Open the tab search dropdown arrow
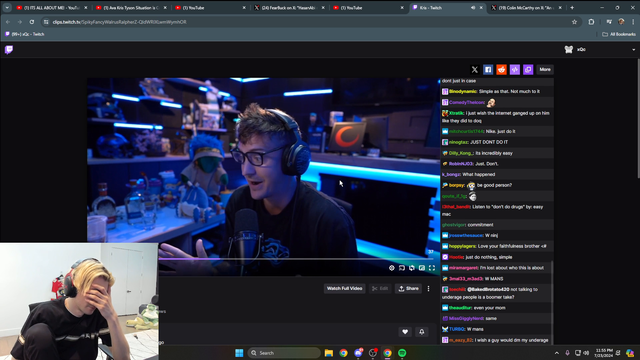The width and height of the screenshot is (640, 360). 7,8
